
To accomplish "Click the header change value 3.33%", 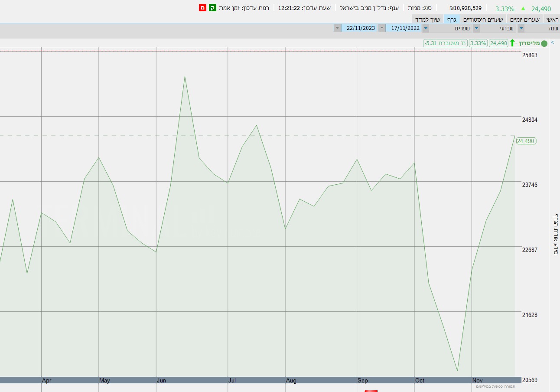I will coord(505,9).
